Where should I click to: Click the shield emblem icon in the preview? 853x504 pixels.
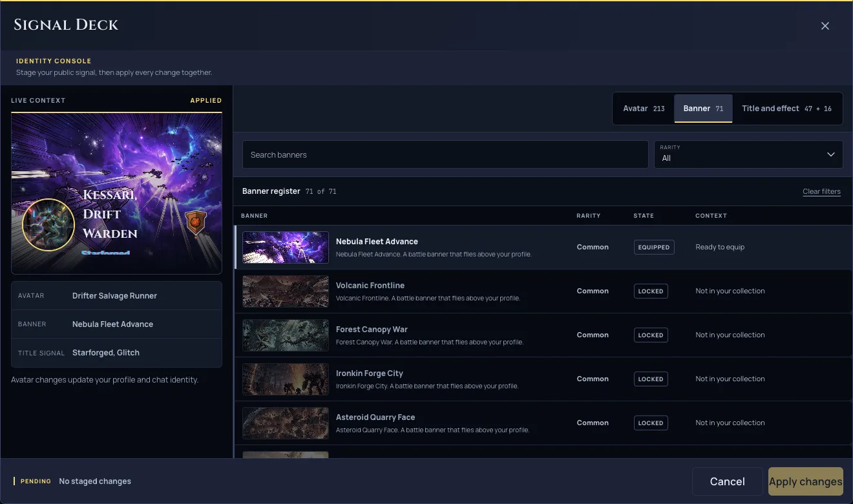pyautogui.click(x=196, y=223)
